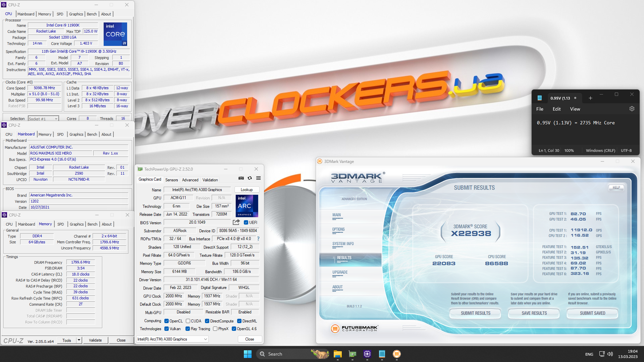Open the GPU-Z hamburger menu

tap(258, 178)
